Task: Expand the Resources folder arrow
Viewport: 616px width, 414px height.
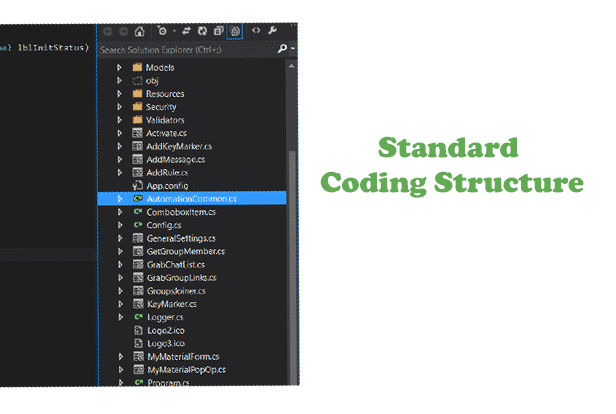Action: pos(119,93)
